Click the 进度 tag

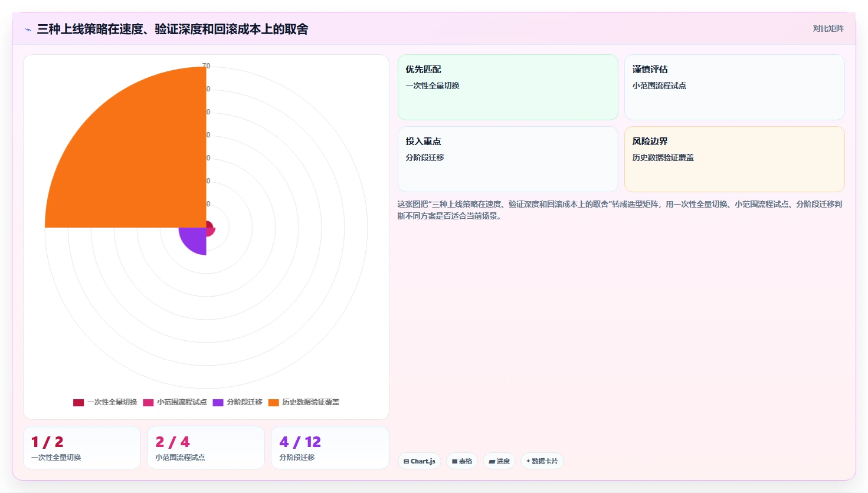tap(499, 461)
